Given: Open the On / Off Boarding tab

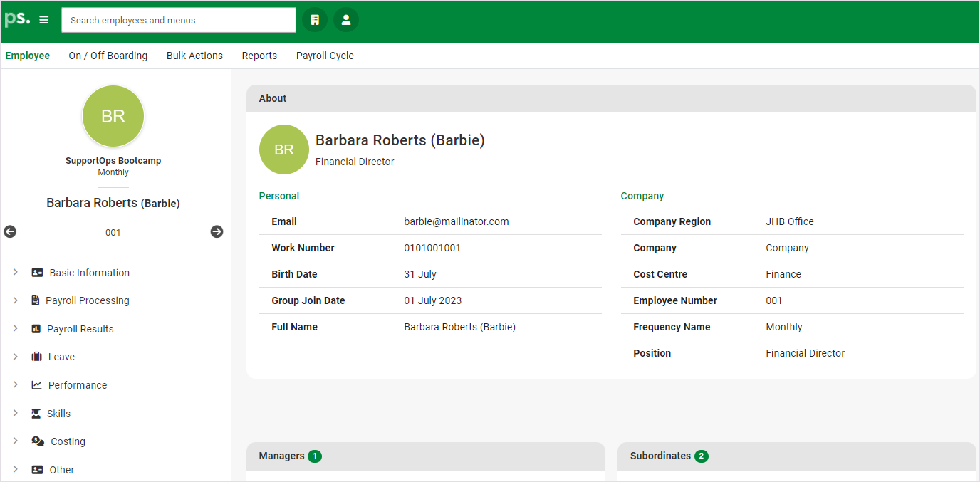Looking at the screenshot, I should click(x=108, y=56).
